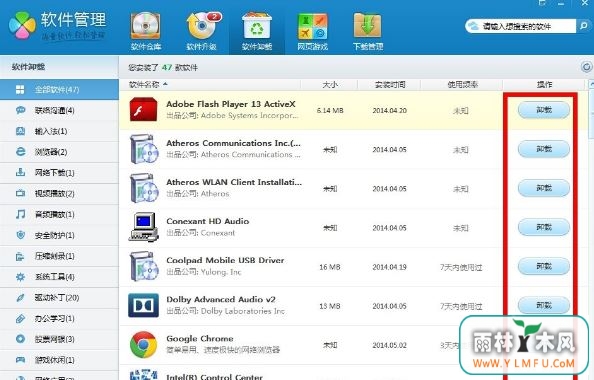Uninstall Atheros Communications Inc. entry
This screenshot has width=594, height=380.
click(x=544, y=149)
